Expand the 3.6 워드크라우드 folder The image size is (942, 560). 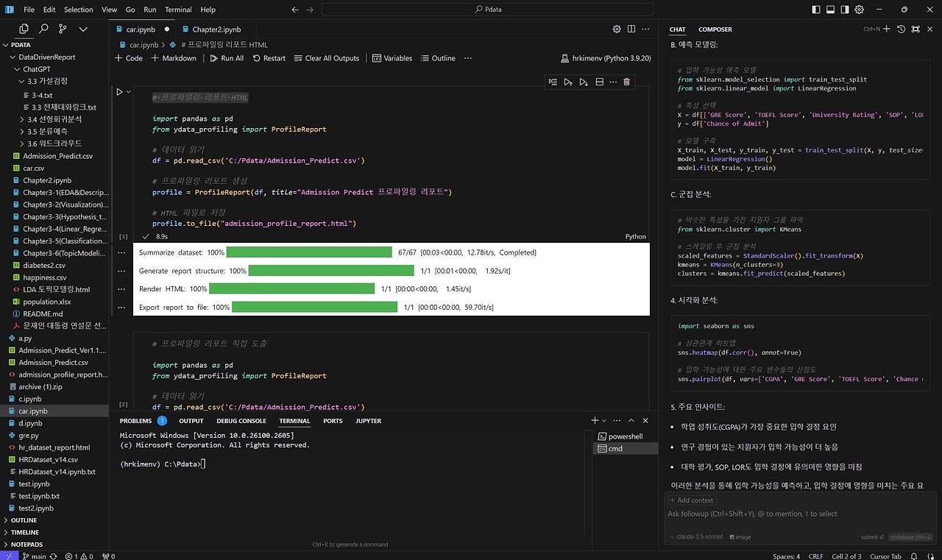point(54,143)
